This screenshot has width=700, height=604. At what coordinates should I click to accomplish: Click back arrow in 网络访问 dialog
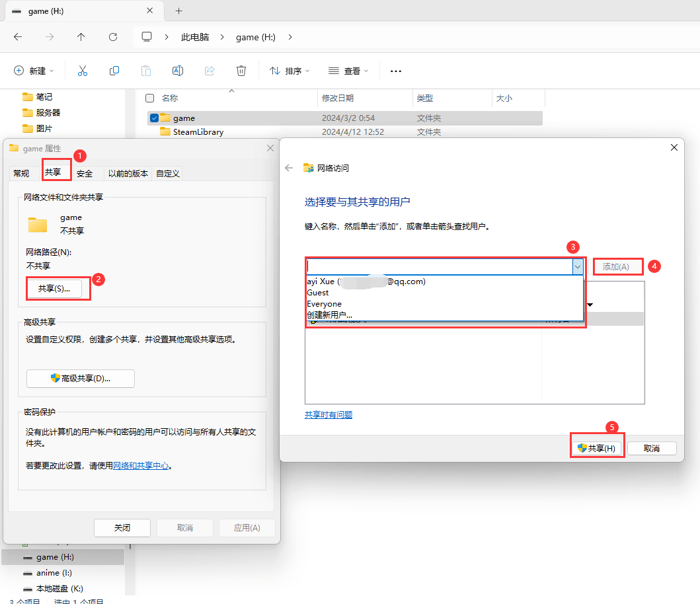pyautogui.click(x=289, y=168)
